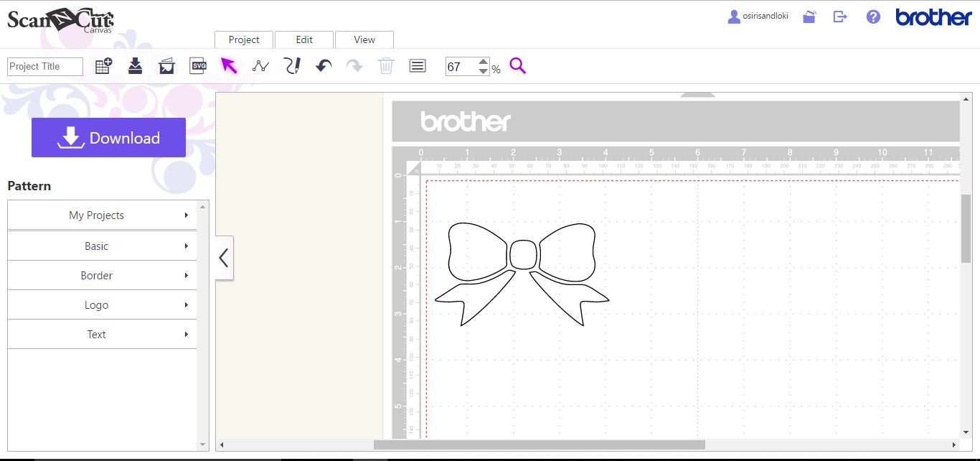Image resolution: width=980 pixels, height=461 pixels.
Task: Collapse the Pattern side panel
Action: coord(223,258)
